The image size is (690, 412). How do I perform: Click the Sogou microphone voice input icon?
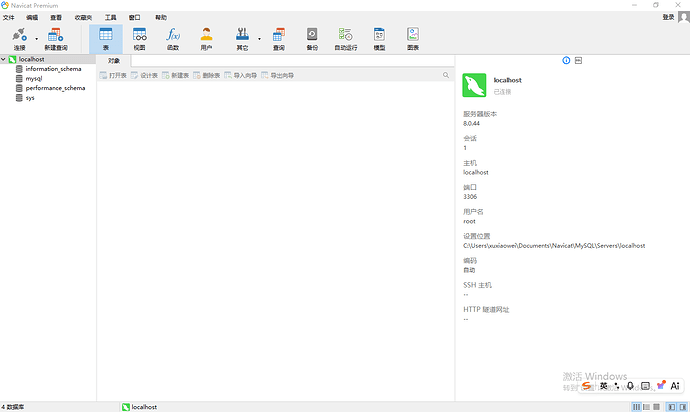click(x=630, y=386)
